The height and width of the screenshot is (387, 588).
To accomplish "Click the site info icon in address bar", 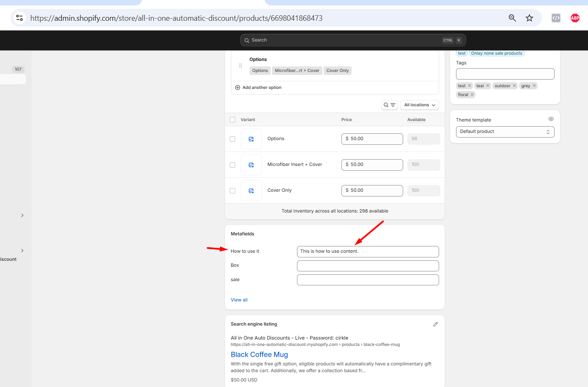I will point(19,18).
